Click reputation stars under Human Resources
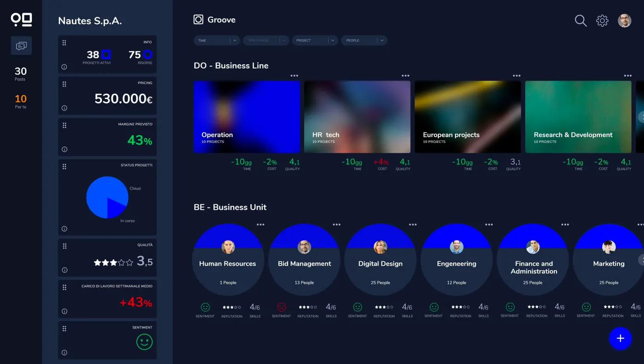Screen dimensions: 644x364 coord(232,307)
